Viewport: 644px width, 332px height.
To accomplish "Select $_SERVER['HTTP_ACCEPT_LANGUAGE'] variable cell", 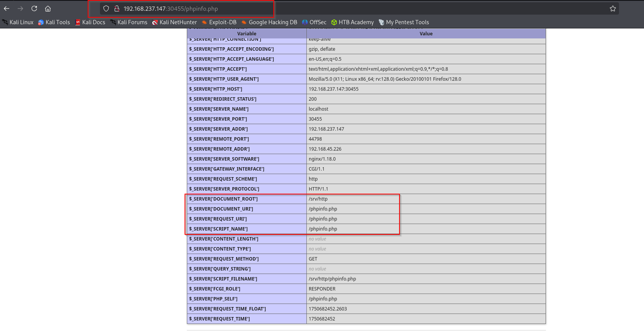I will [x=247, y=59].
